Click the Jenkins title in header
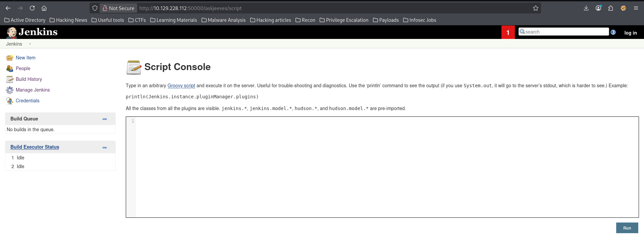The width and height of the screenshot is (644, 251). tap(38, 32)
